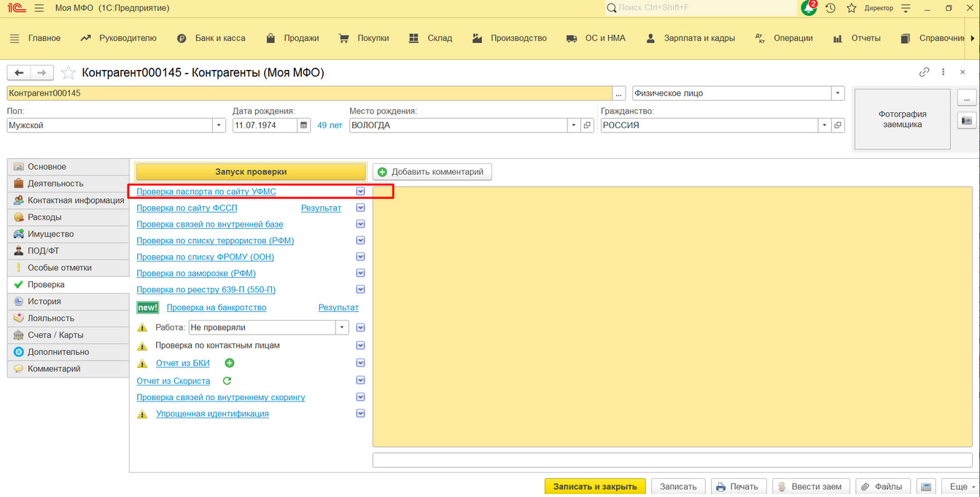Open the Банк и касса section
980x497 pixels.
[x=211, y=38]
